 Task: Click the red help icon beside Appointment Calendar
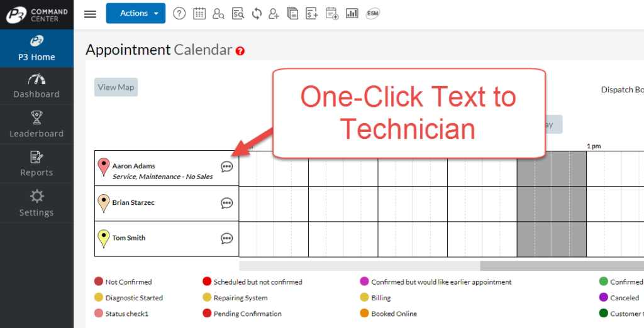[240, 52]
